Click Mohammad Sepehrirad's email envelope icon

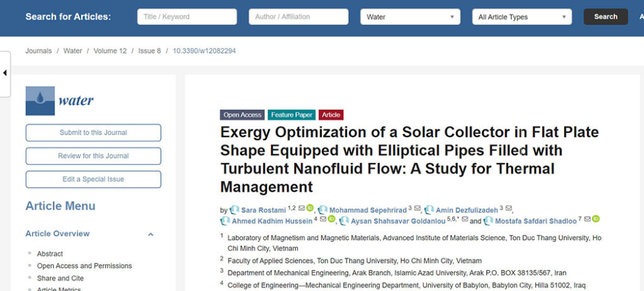pyautogui.click(x=417, y=209)
